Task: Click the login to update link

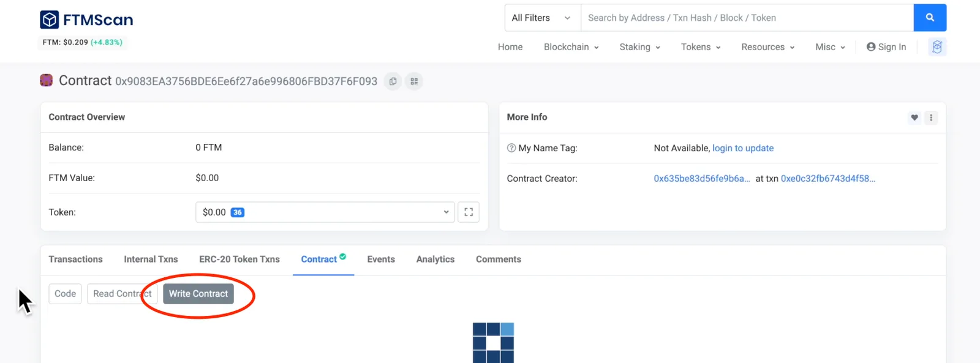Action: (x=743, y=148)
